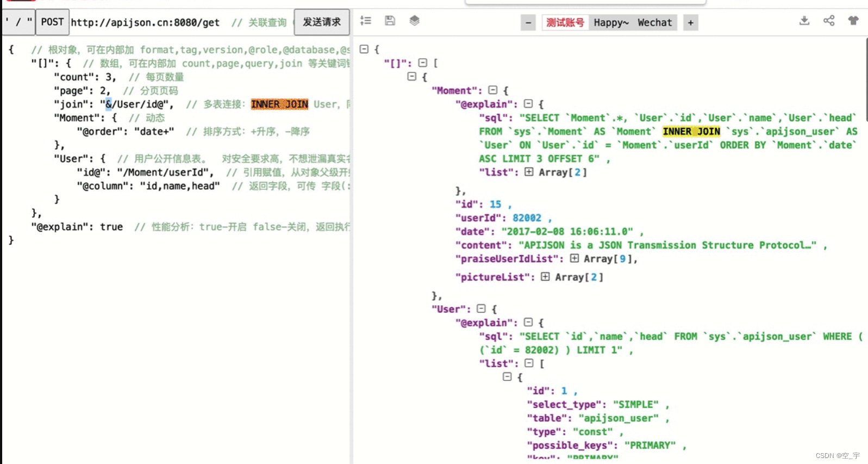Remove account with the minus button

[x=528, y=23]
